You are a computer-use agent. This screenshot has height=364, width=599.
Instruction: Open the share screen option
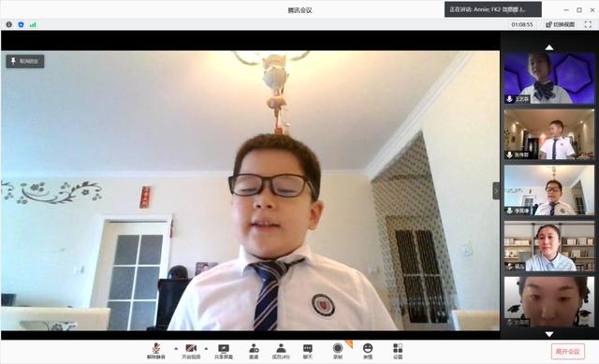(x=224, y=351)
